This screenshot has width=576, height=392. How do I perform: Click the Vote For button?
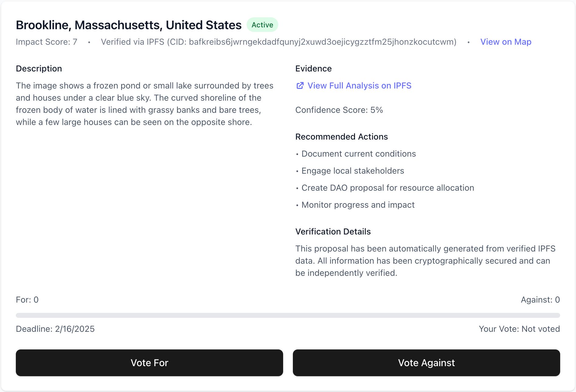[x=149, y=363]
